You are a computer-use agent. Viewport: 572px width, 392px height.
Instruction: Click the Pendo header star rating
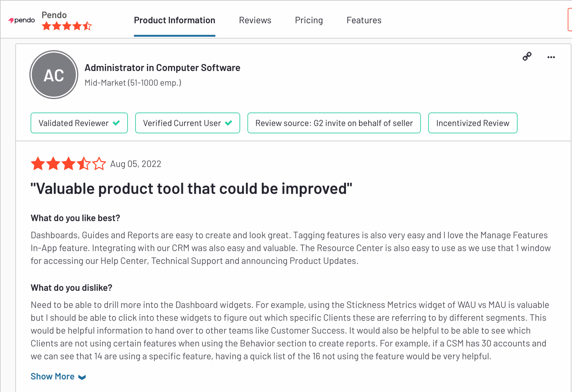67,26
